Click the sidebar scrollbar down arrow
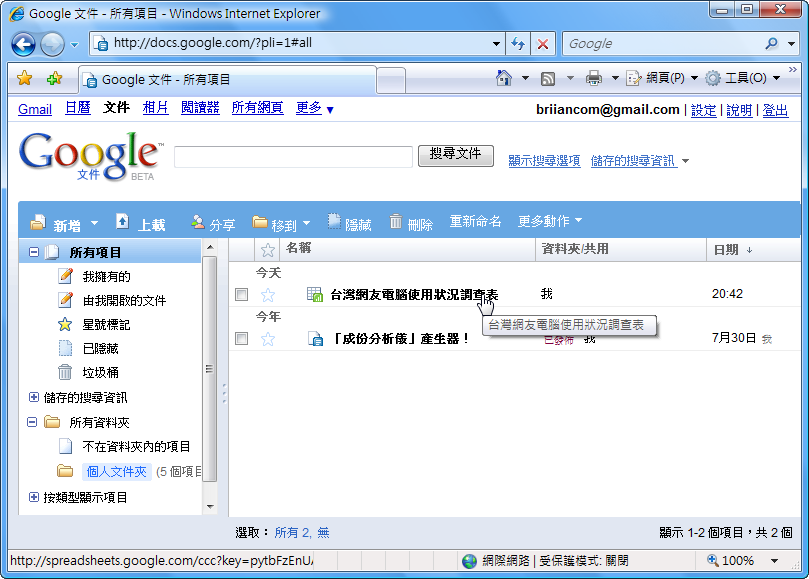The height and width of the screenshot is (579, 809). 210,506
